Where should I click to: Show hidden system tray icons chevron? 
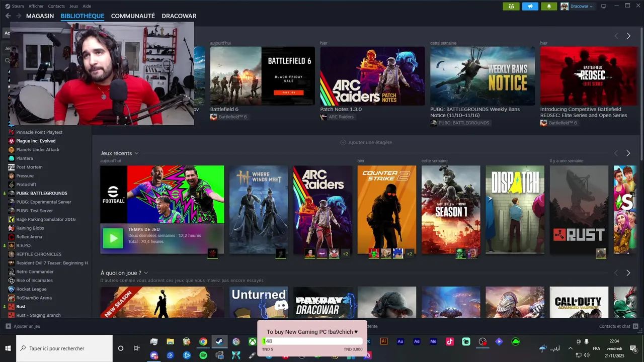pos(570,348)
